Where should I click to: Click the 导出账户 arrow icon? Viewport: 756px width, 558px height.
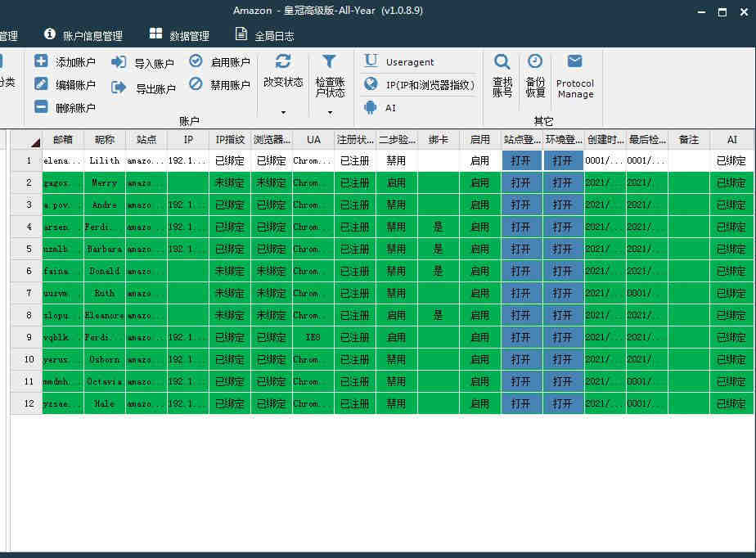119,88
